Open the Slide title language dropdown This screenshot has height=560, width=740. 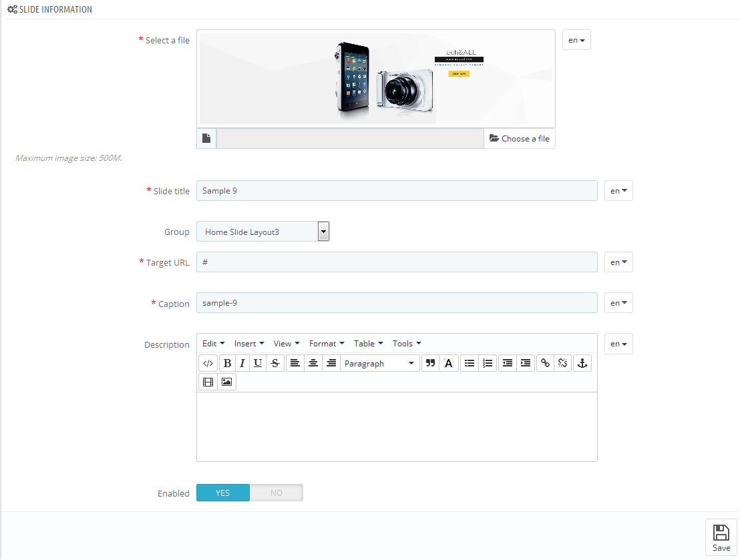[618, 191]
